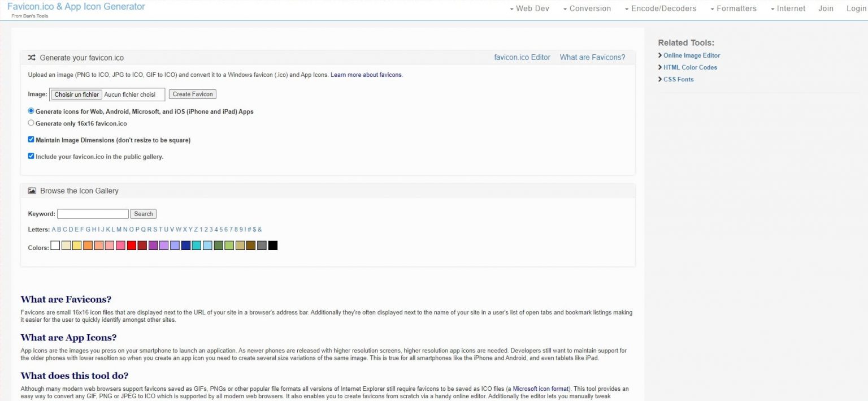Focus the Keyword search input field
This screenshot has height=401, width=868.
pyautogui.click(x=93, y=214)
